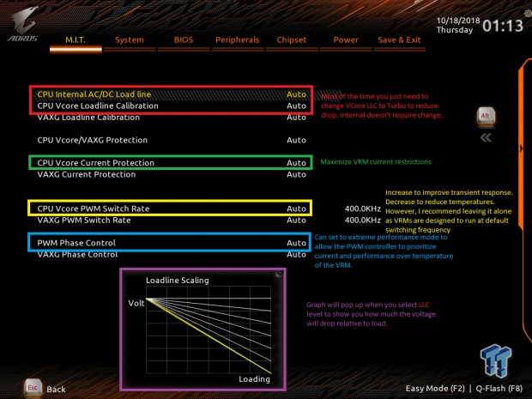Click the AORUS logo
The image size is (532, 399).
click(23, 24)
